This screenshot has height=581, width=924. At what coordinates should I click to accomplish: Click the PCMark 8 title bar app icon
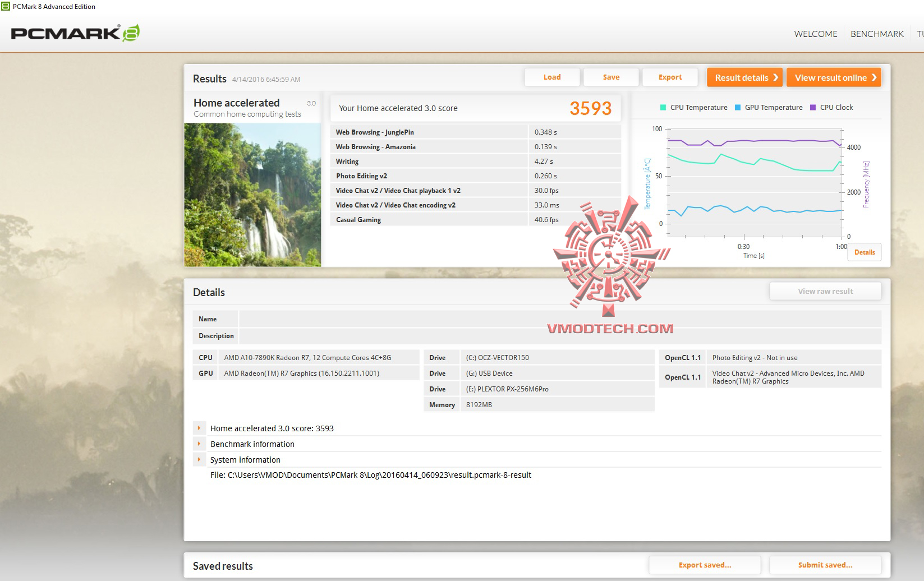(6, 6)
